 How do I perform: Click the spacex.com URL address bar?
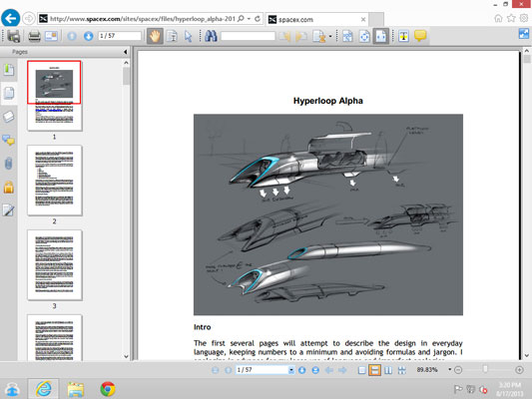click(x=143, y=19)
